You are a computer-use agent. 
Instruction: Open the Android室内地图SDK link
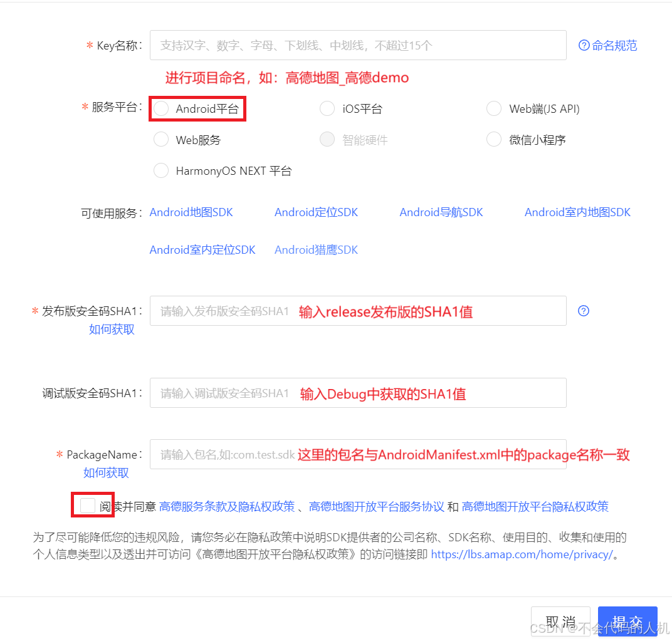pyautogui.click(x=577, y=212)
